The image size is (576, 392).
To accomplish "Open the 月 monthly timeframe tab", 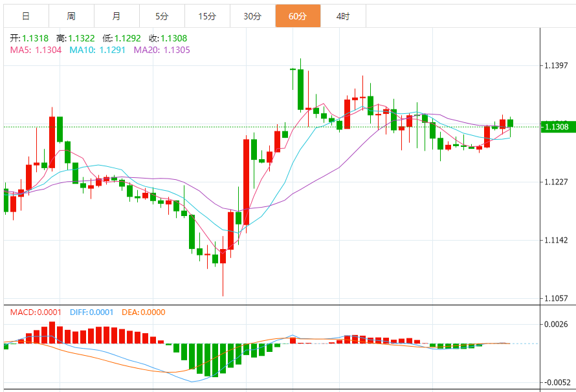I will pos(116,16).
